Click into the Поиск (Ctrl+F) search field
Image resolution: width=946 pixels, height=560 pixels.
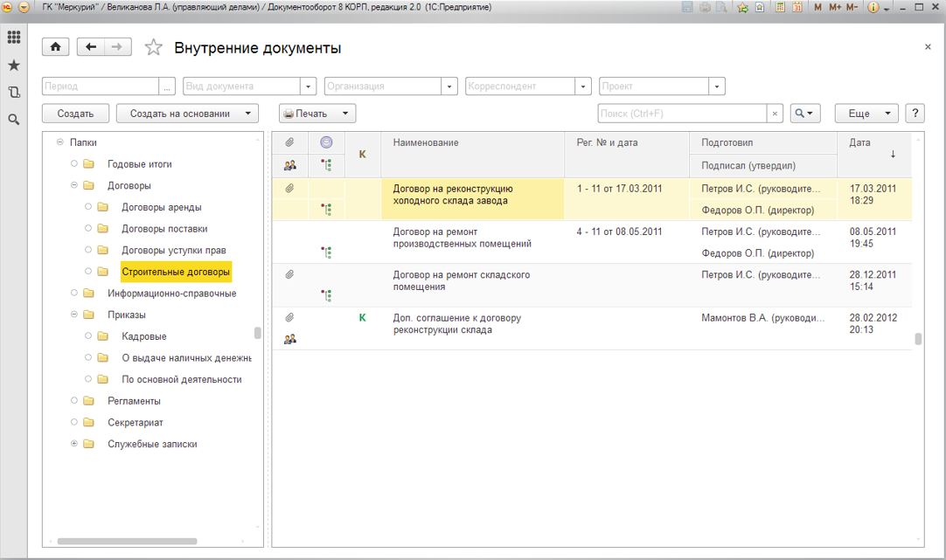point(682,114)
